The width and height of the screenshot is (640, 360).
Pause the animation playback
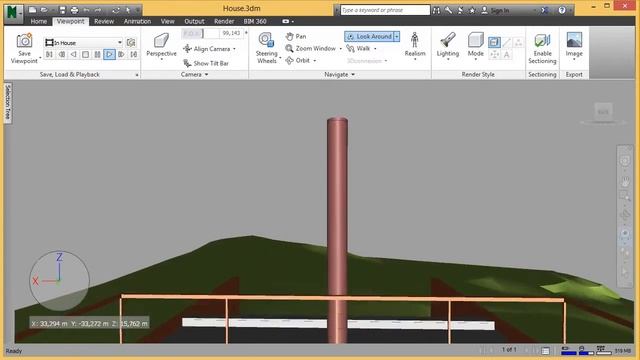(97, 54)
